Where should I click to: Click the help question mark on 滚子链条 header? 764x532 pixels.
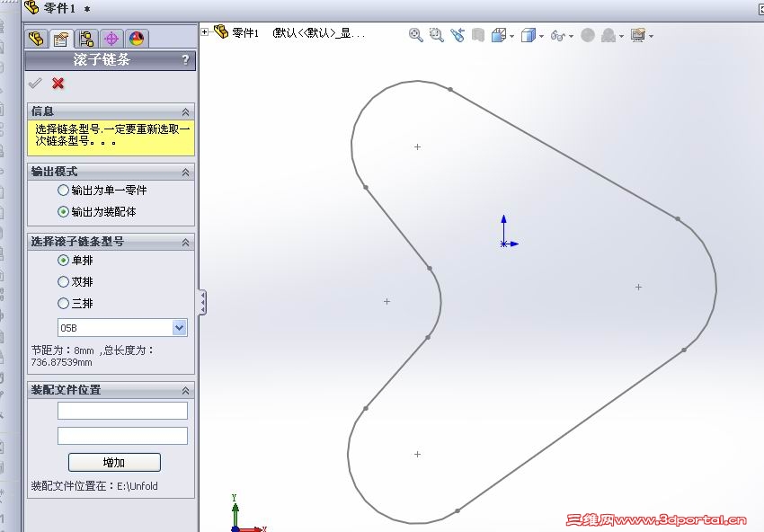[x=185, y=60]
